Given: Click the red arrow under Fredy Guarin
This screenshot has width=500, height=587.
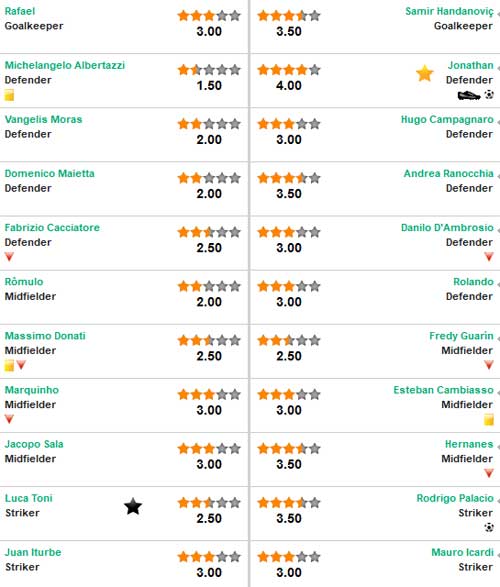Looking at the screenshot, I should [489, 365].
